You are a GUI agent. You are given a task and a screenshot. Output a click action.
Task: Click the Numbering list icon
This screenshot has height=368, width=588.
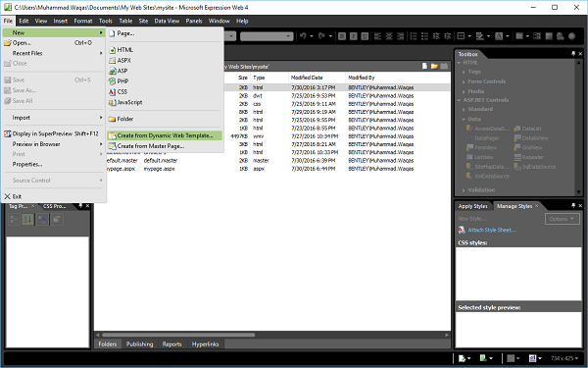click(414, 36)
